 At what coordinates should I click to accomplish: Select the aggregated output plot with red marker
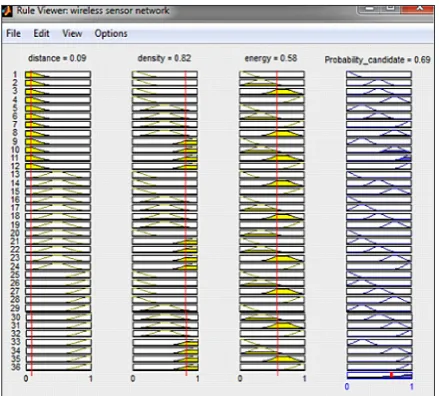pyautogui.click(x=379, y=375)
